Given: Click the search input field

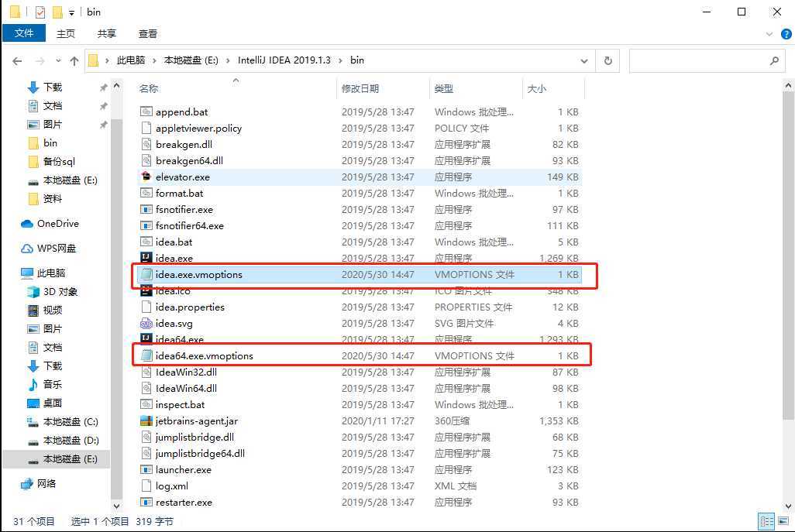Looking at the screenshot, I should [700, 61].
